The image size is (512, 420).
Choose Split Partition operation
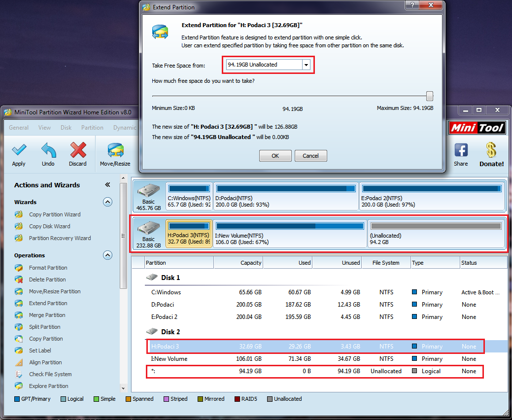click(x=44, y=327)
